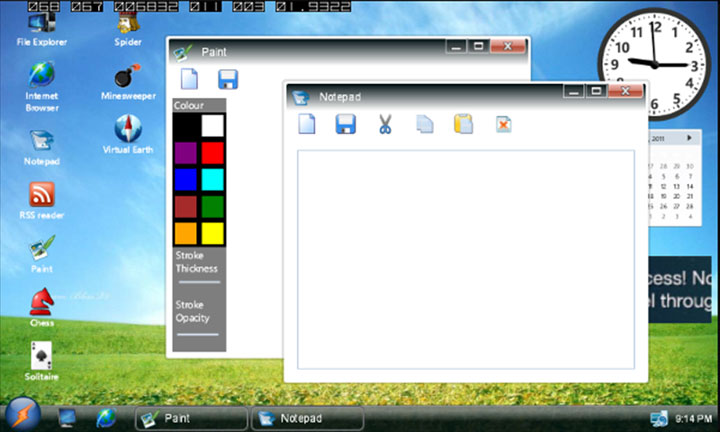Click New document icon in Paint

click(189, 79)
